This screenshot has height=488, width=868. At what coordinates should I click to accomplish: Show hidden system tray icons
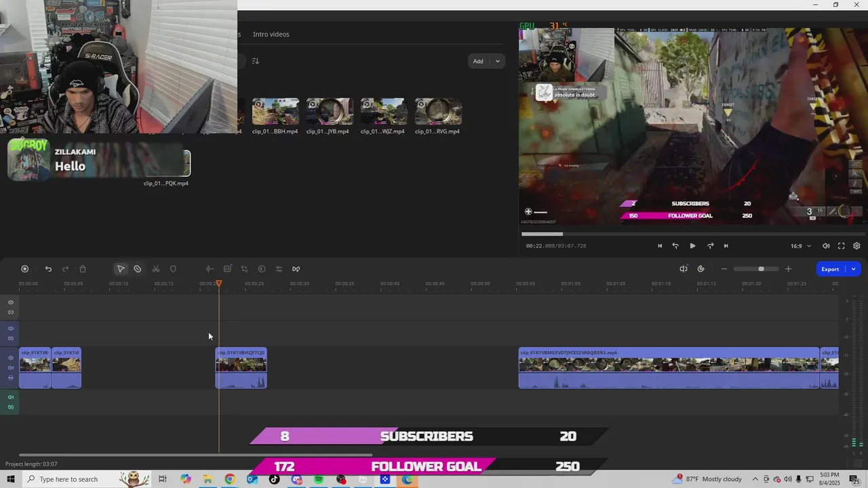click(755, 479)
